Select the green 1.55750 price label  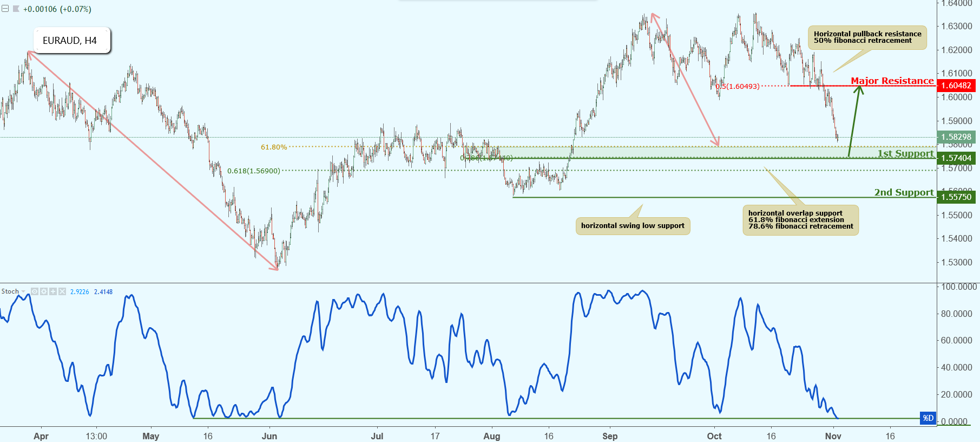(x=956, y=197)
